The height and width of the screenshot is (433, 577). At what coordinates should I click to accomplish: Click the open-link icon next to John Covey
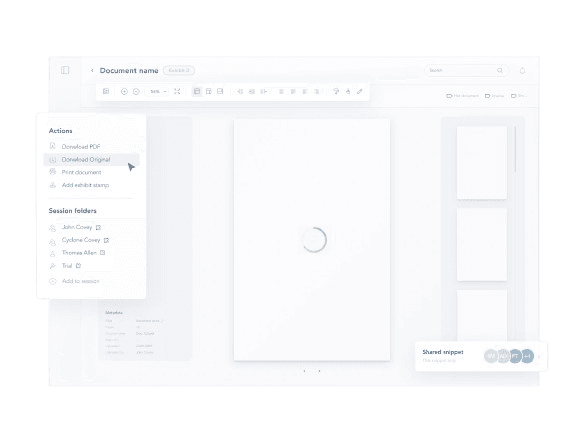98,227
